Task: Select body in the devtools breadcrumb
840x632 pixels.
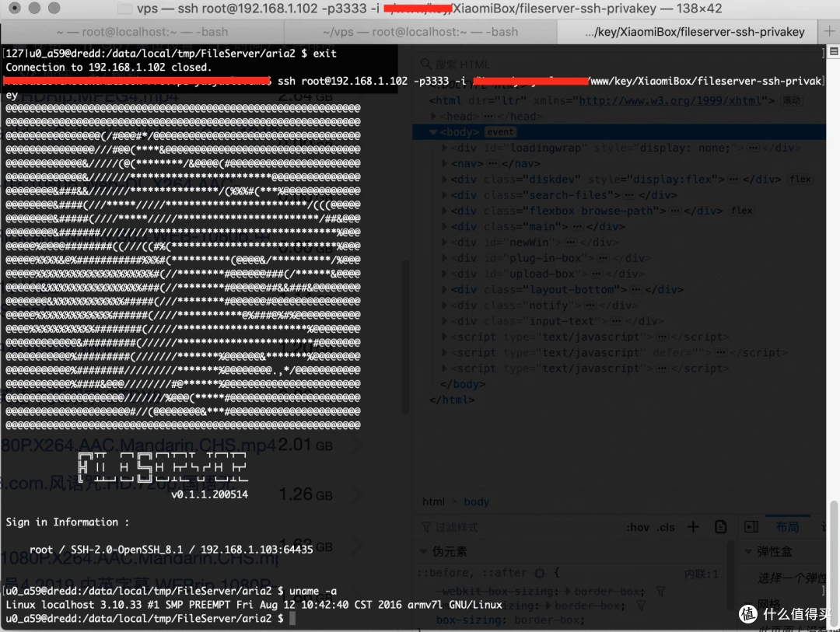Action: (476, 502)
